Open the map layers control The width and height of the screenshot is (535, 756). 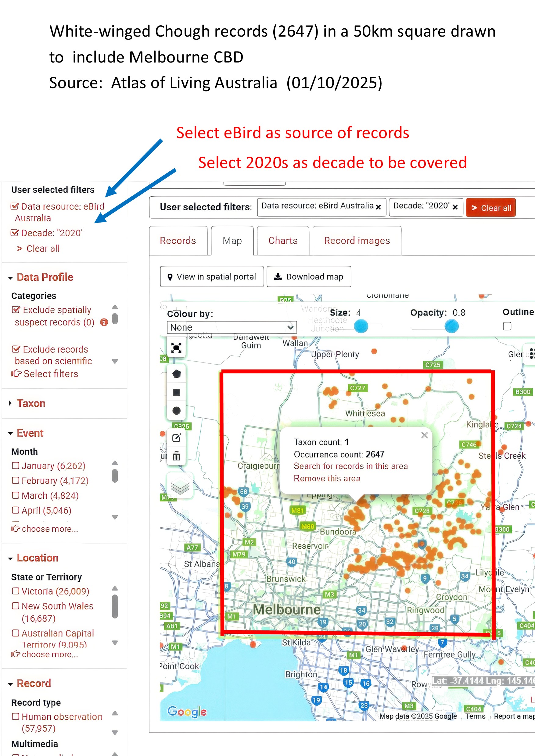pyautogui.click(x=180, y=486)
